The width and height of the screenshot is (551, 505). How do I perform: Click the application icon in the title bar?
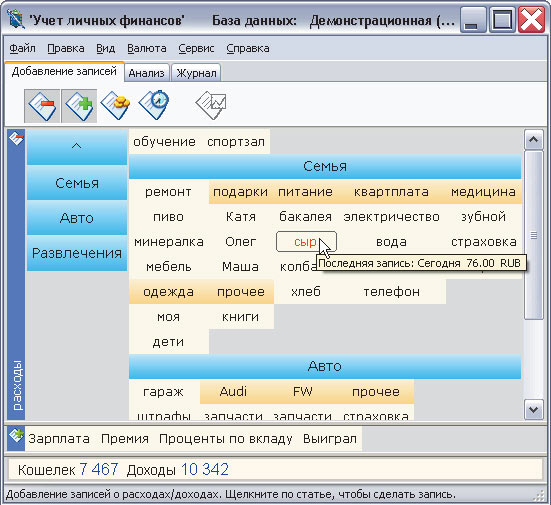(15, 20)
